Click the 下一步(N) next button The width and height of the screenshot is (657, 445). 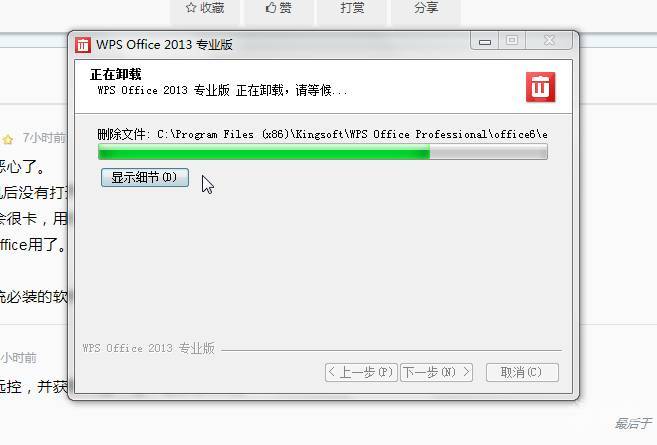[x=436, y=372]
